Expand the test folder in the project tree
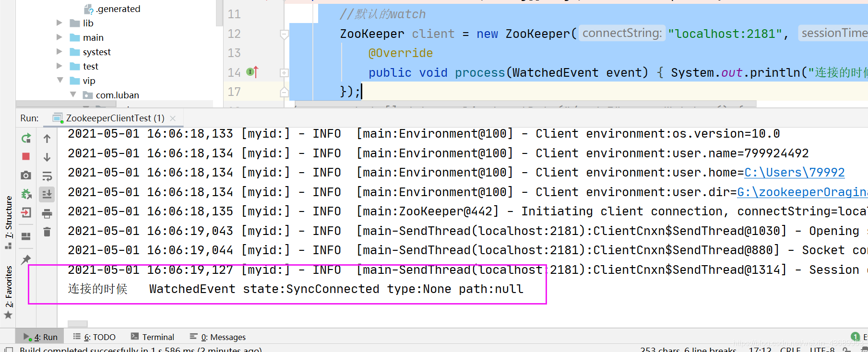868x352 pixels. point(59,66)
